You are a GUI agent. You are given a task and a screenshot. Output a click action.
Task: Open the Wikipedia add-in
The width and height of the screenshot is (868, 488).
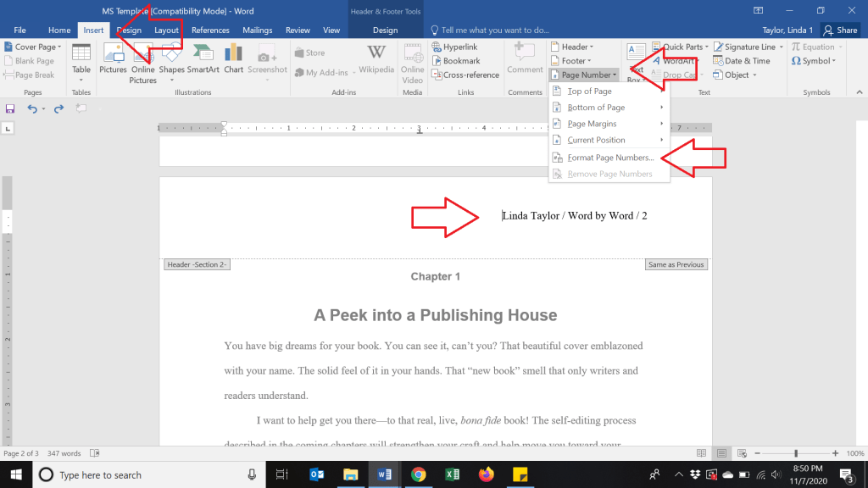tap(376, 58)
